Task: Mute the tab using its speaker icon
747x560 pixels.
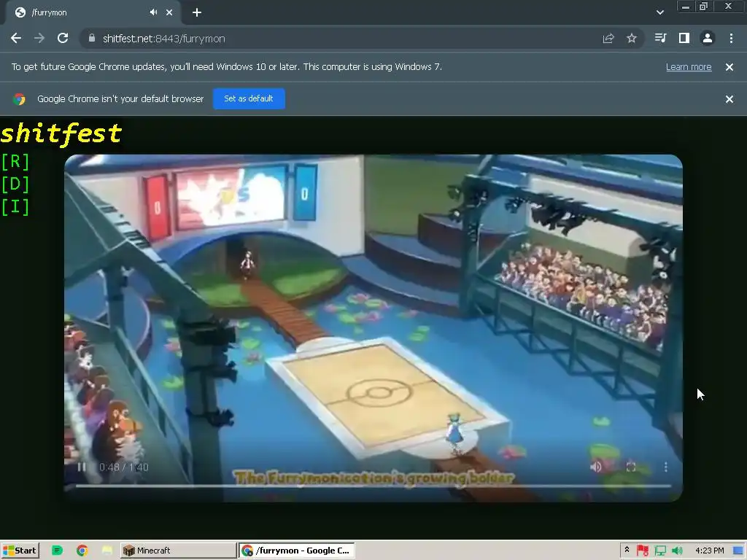Action: tap(153, 12)
